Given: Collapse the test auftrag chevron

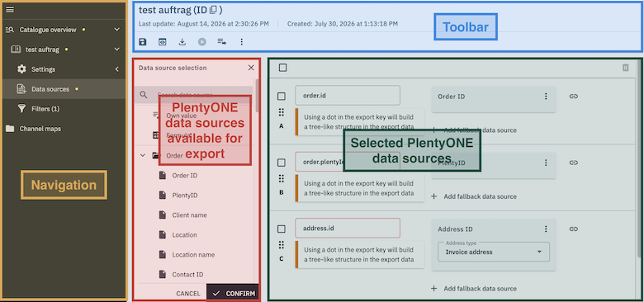Looking at the screenshot, I should (x=116, y=50).
